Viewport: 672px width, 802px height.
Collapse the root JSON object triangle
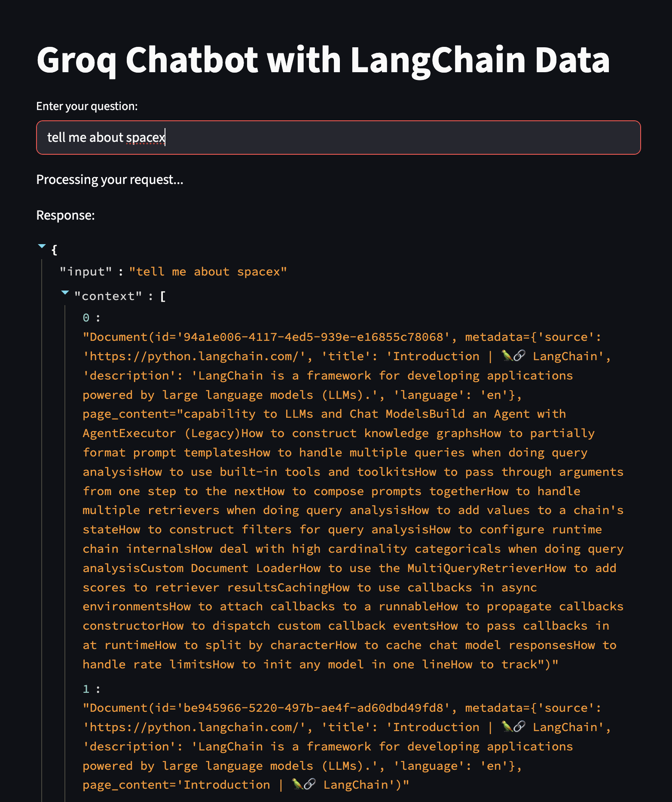click(42, 246)
